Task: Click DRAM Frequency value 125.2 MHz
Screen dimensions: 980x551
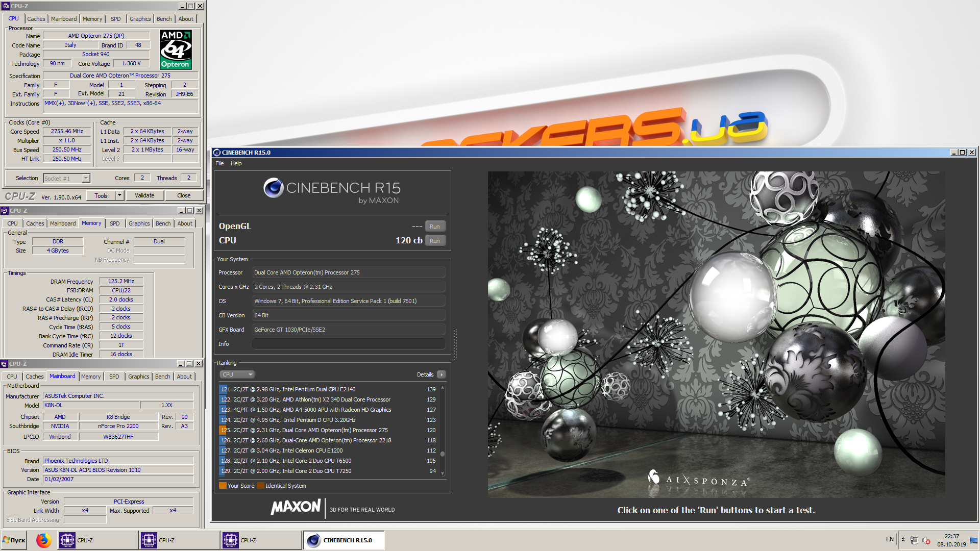Action: coord(121,281)
